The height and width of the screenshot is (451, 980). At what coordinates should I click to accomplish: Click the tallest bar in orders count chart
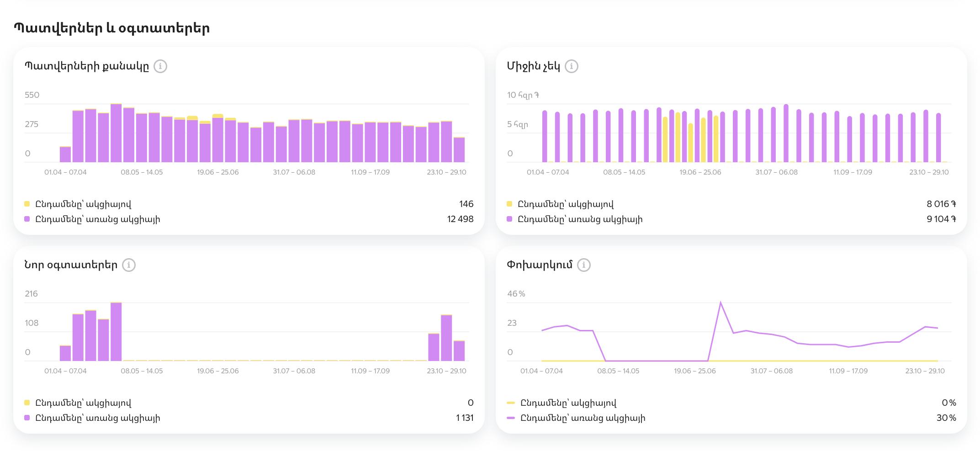(116, 133)
